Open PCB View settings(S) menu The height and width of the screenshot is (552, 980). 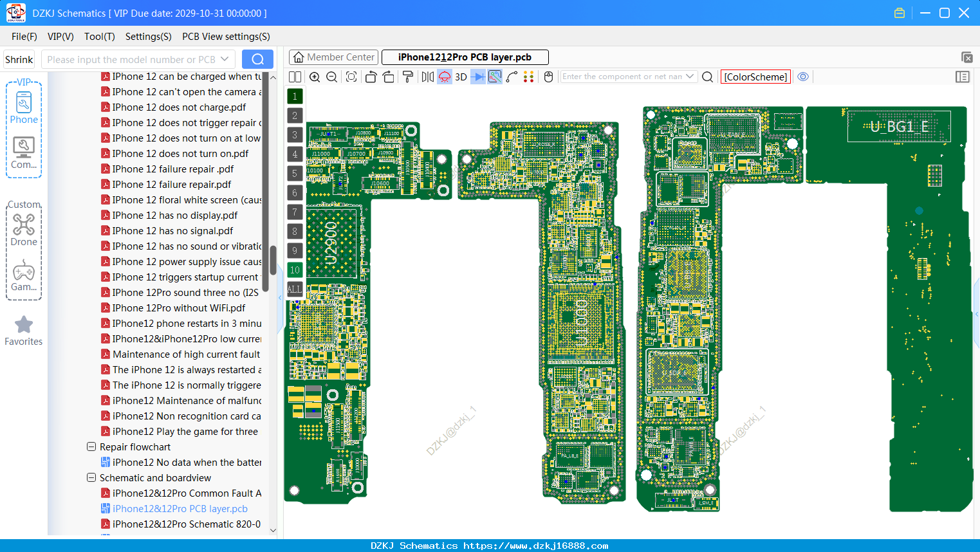coord(226,37)
